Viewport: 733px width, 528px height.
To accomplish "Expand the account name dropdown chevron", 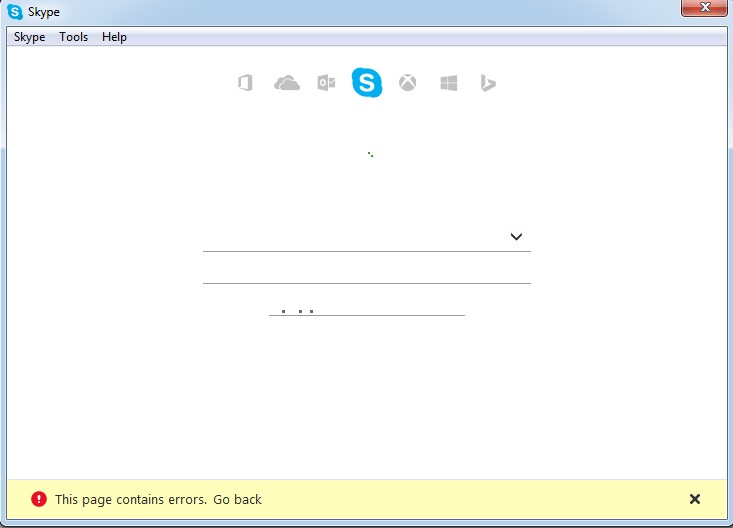I will point(516,237).
